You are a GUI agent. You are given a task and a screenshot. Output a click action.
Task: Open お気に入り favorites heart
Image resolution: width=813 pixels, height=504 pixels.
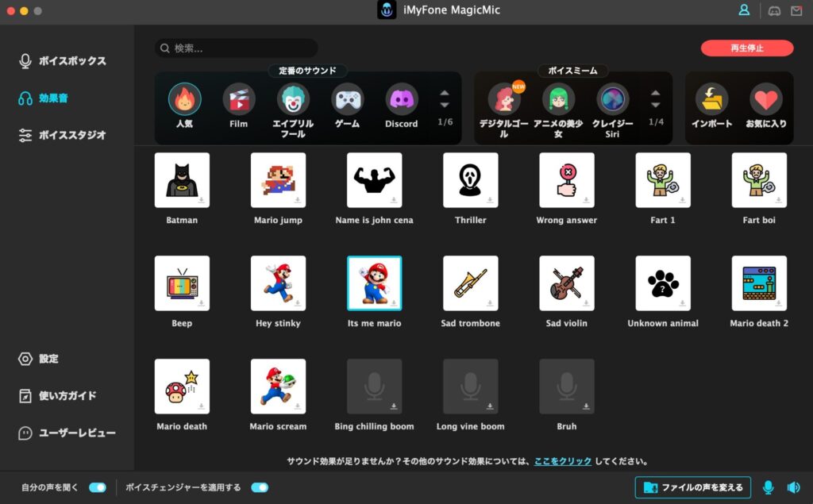(x=766, y=99)
